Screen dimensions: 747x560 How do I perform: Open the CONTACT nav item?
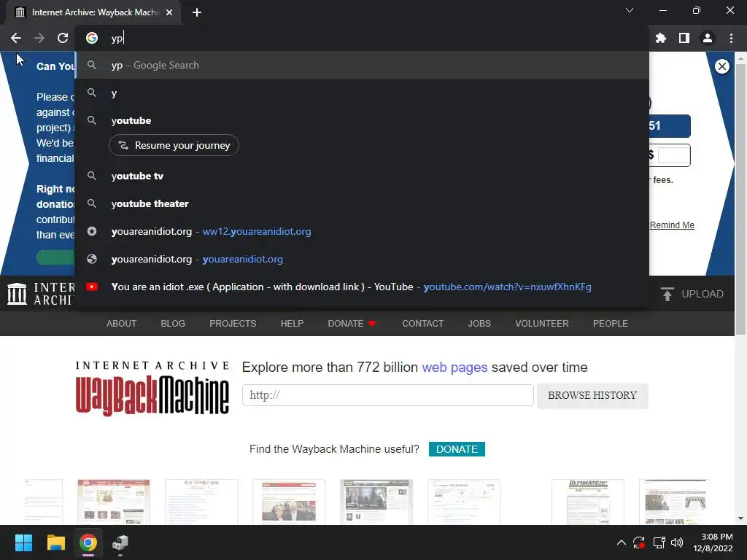point(422,323)
